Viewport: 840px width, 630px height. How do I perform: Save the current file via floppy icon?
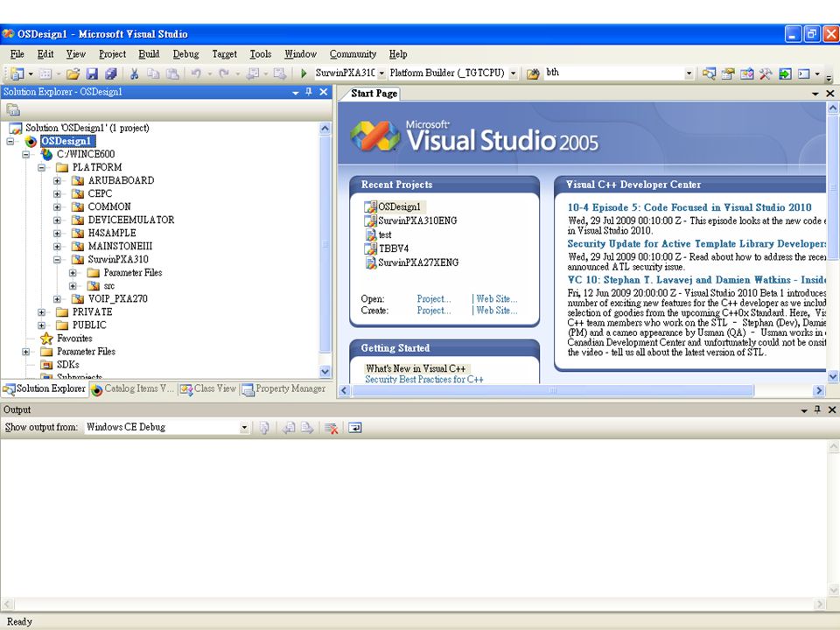tap(92, 73)
